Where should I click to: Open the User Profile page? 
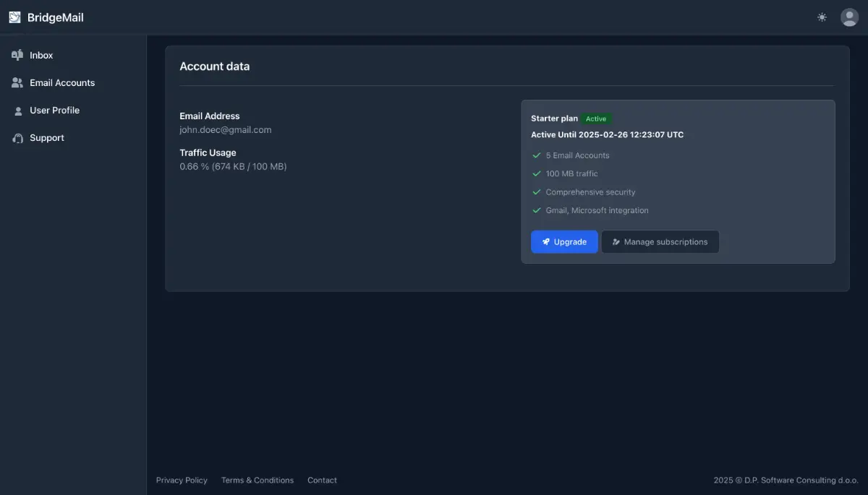click(x=54, y=111)
